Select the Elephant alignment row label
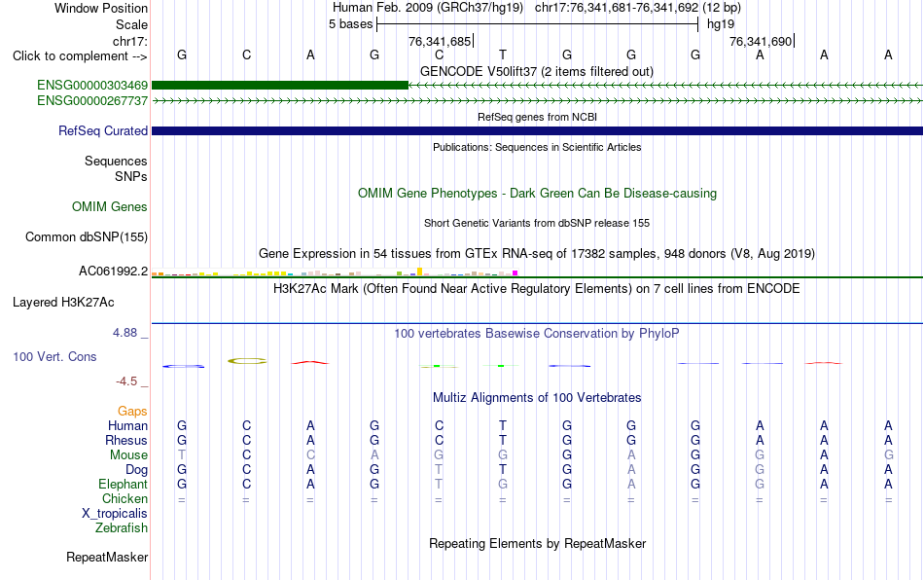The width and height of the screenshot is (924, 580). tap(124, 484)
